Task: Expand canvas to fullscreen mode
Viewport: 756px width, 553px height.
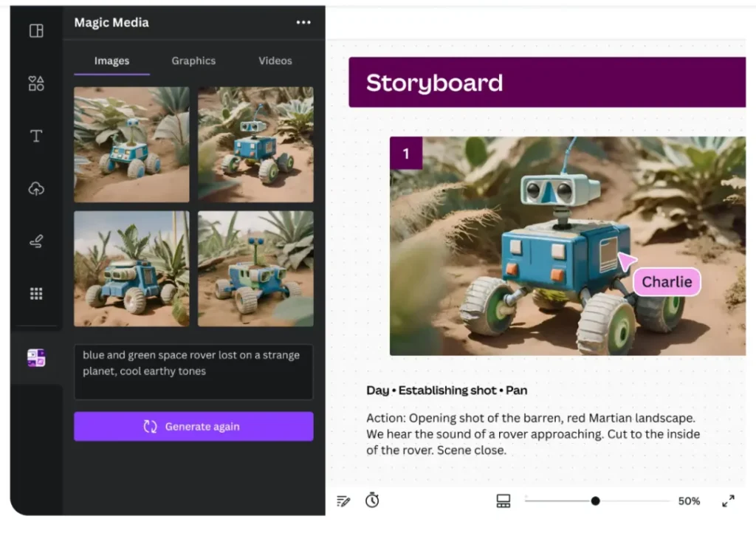Action: pos(728,501)
